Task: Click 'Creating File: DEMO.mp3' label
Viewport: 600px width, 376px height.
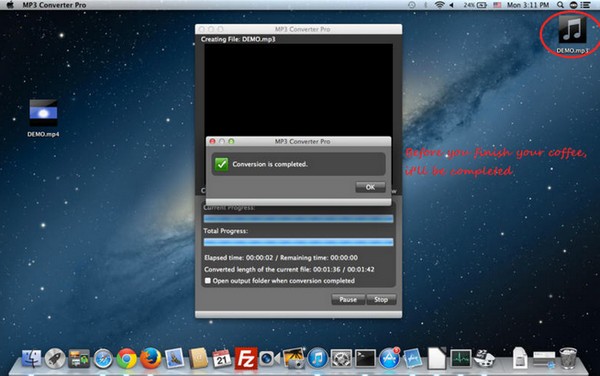Action: (x=238, y=39)
